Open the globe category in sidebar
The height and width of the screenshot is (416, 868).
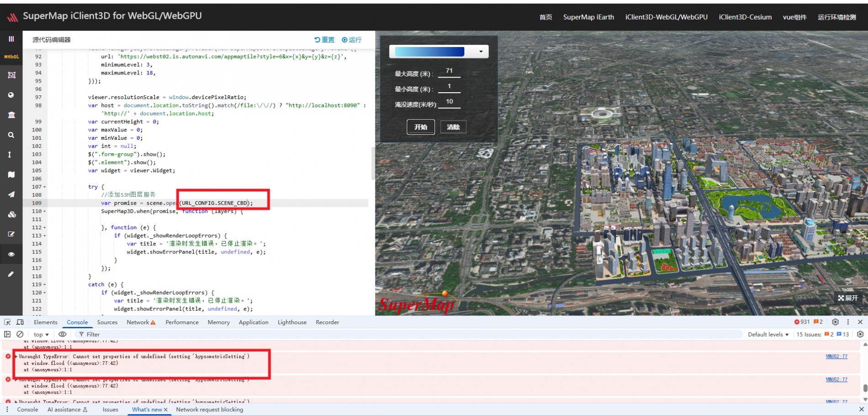pyautogui.click(x=11, y=95)
